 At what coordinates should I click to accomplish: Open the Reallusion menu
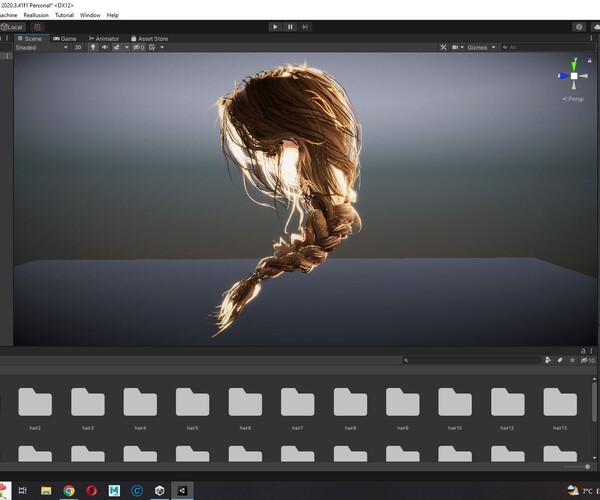[x=36, y=15]
